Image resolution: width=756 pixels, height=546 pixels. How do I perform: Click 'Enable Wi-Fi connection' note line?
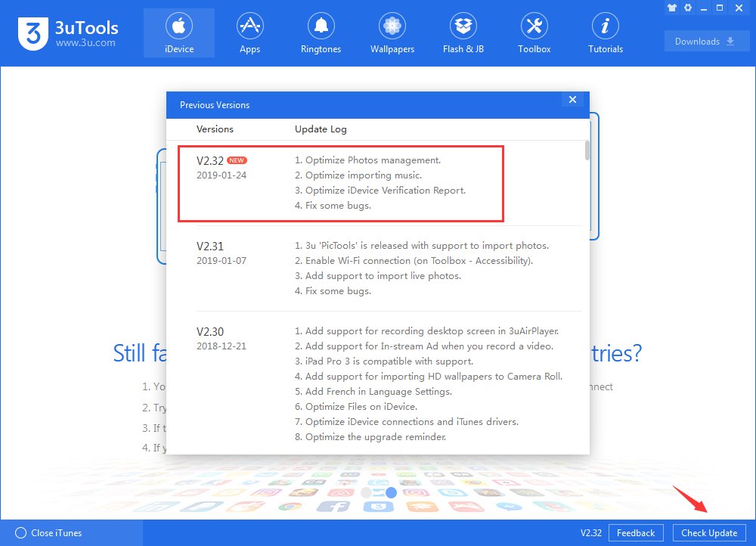click(x=414, y=260)
